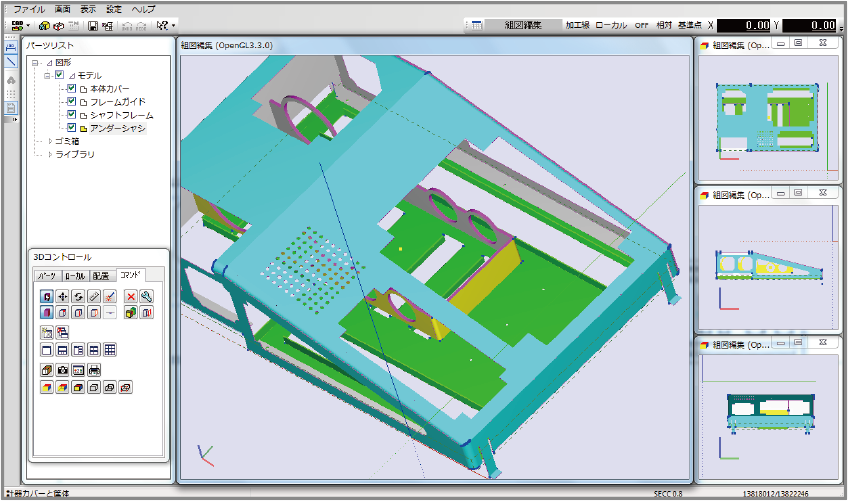Click the select-part cursor command icon
This screenshot has width=848, height=501.
tap(47, 296)
